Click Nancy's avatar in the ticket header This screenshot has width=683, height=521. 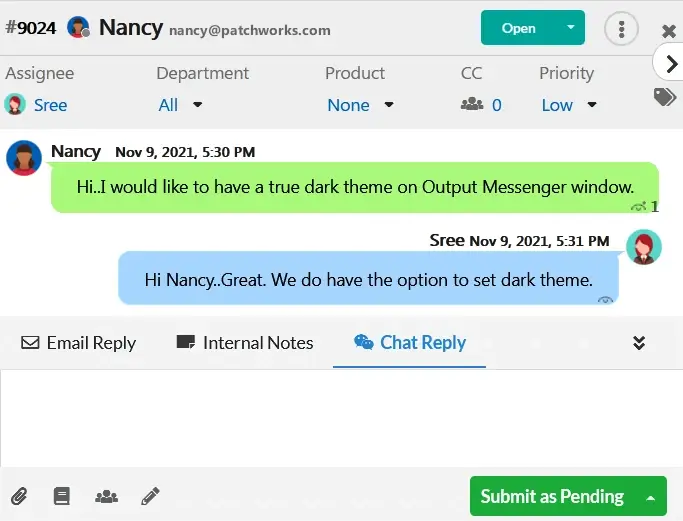pos(79,28)
